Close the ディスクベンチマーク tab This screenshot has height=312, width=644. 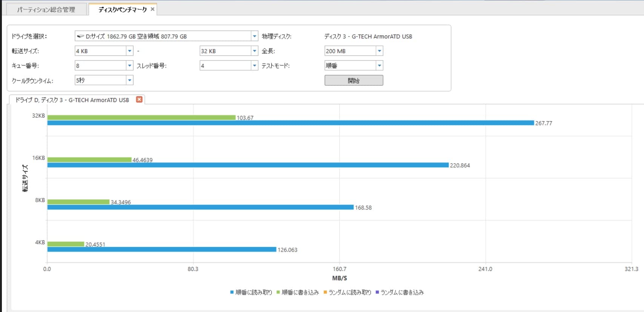[152, 9]
